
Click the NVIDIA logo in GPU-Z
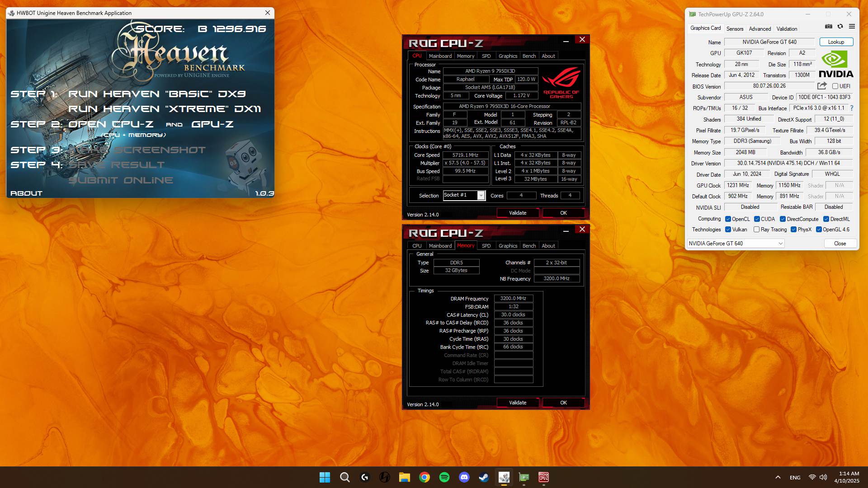point(835,64)
